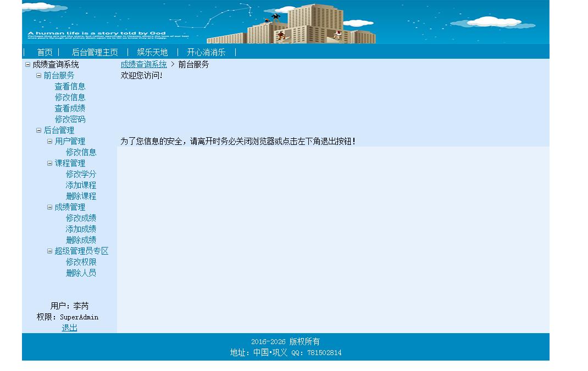Collapse the 用户管理 tree branch
Image resolution: width=588 pixels, height=371 pixels.
click(48, 141)
